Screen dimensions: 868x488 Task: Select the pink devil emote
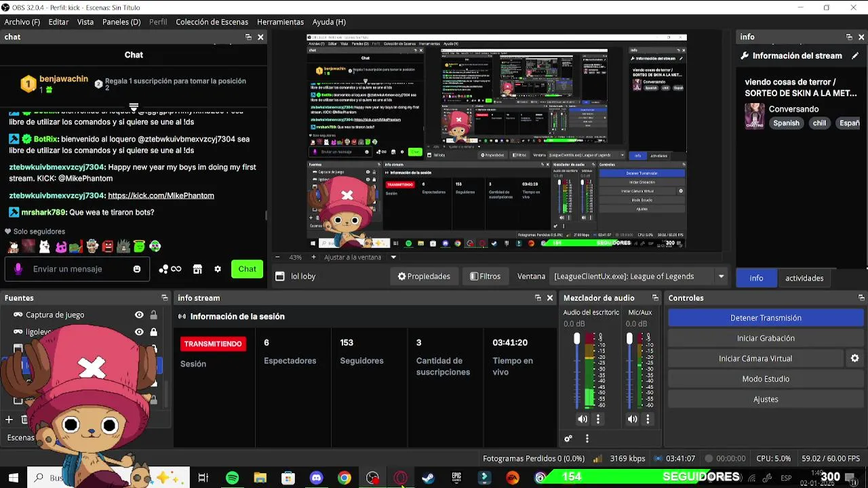point(61,246)
